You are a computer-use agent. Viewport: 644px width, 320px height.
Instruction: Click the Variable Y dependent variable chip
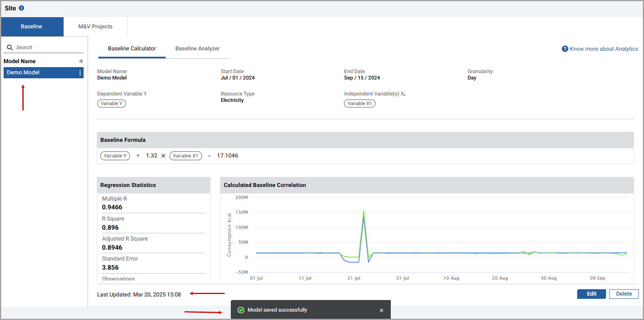coord(111,103)
